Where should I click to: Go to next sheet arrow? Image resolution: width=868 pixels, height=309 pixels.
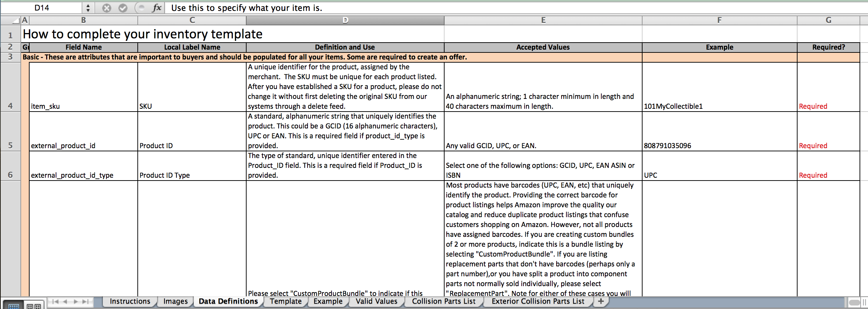75,302
